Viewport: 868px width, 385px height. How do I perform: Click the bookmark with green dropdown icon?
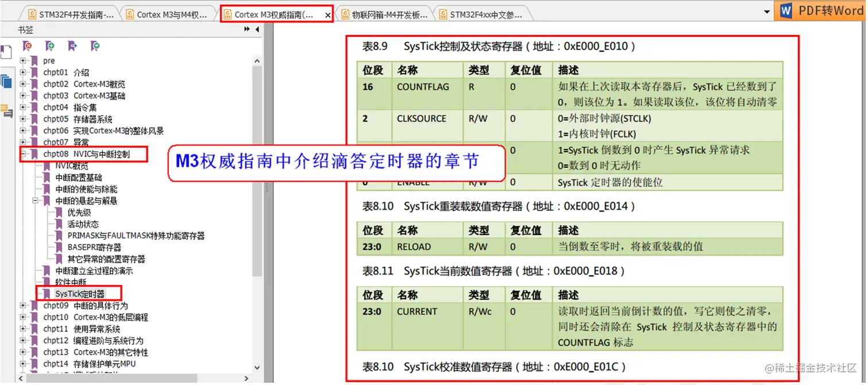click(95, 46)
